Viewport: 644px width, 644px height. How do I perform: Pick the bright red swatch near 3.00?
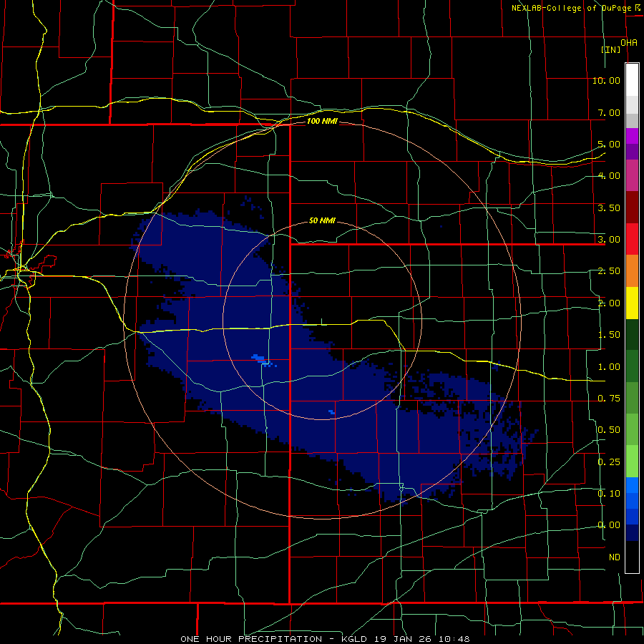(x=632, y=239)
